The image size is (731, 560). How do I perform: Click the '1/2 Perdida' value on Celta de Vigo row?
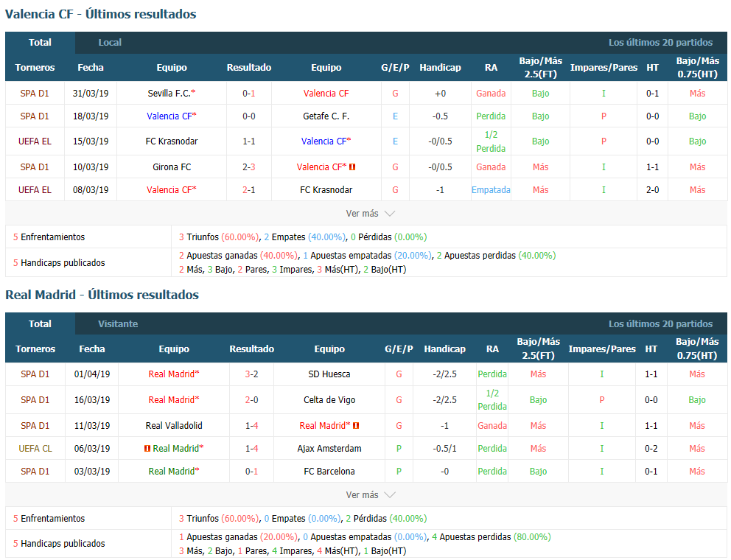coord(492,399)
